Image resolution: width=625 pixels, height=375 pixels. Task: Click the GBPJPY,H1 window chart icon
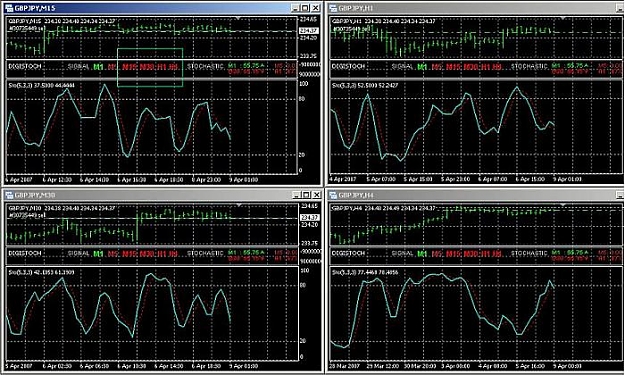tap(333, 8)
